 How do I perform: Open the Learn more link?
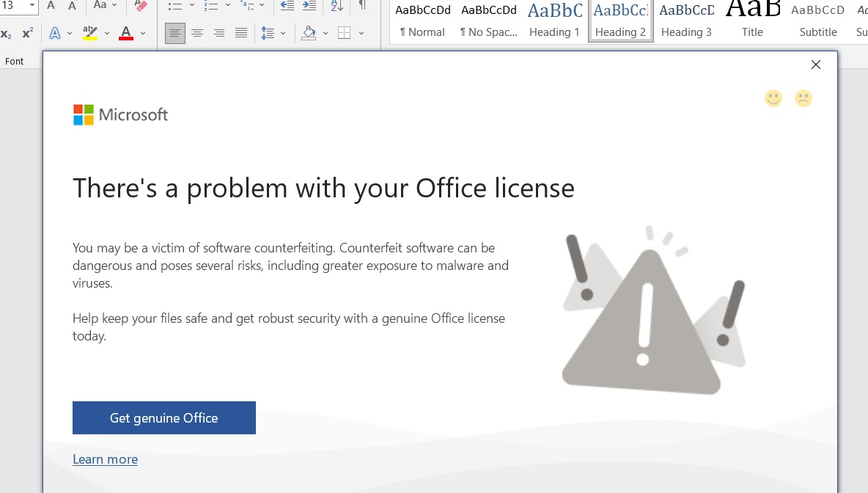coord(105,459)
